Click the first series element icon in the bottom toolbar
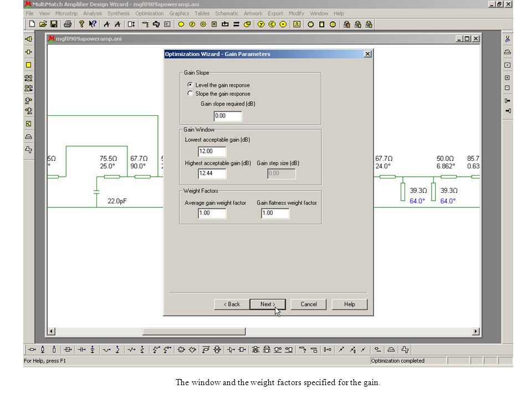Screen dimensions: 532x399 pyautogui.click(x=32, y=350)
